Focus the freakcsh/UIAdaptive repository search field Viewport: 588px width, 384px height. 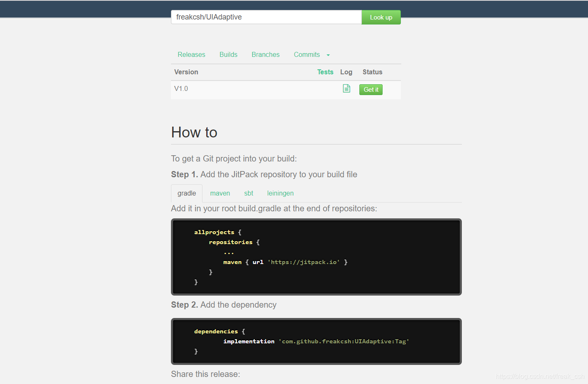(266, 17)
